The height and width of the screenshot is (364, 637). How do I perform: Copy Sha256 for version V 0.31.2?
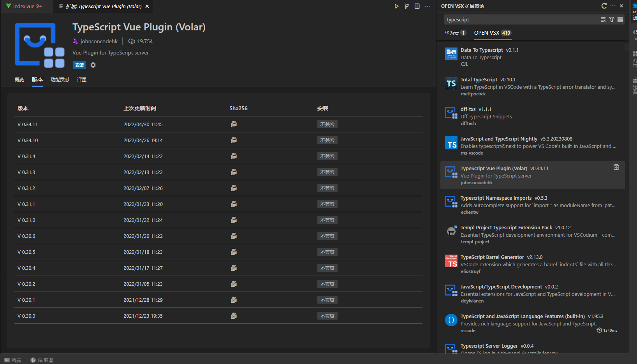click(234, 188)
